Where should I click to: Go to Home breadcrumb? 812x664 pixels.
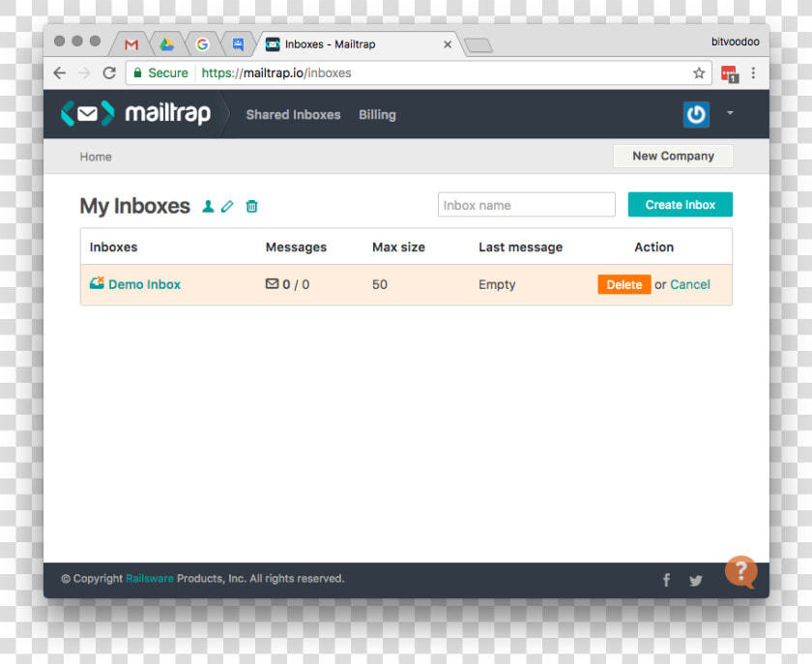click(96, 157)
